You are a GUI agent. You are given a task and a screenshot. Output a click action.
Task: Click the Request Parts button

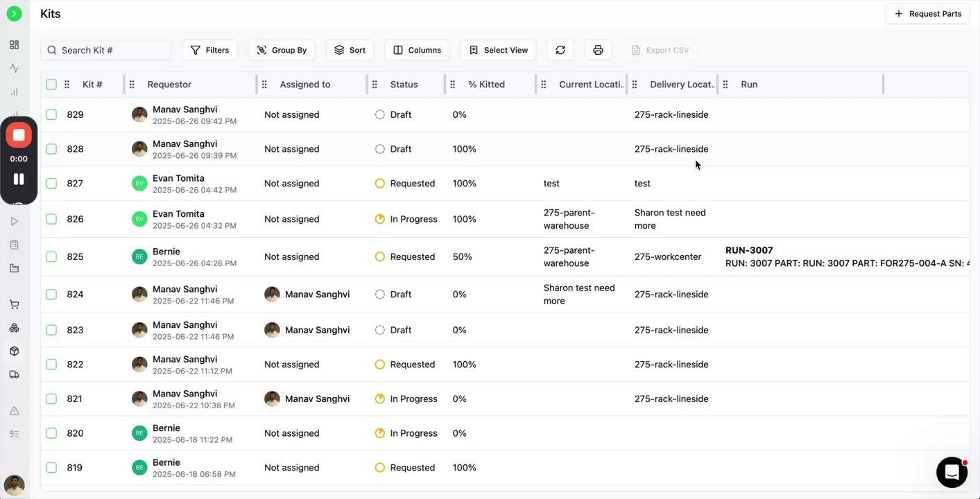point(927,14)
